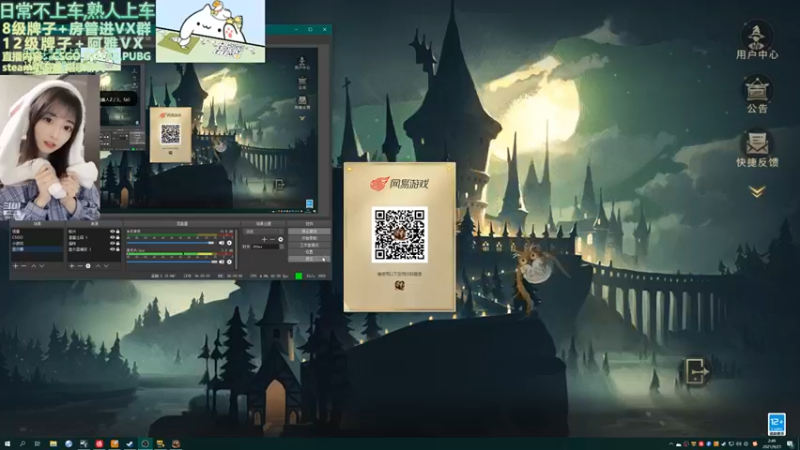Open File Explorer from taskbar
The height and width of the screenshot is (450, 800).
53,444
